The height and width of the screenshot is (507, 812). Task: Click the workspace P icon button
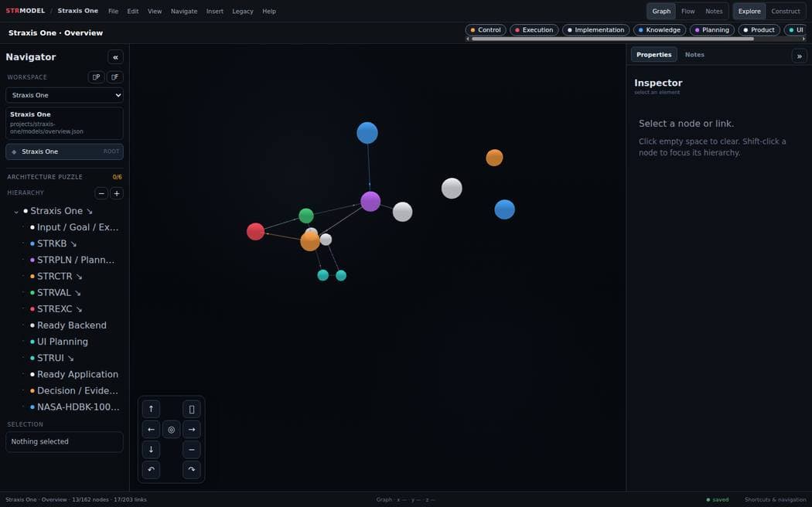[x=96, y=77]
